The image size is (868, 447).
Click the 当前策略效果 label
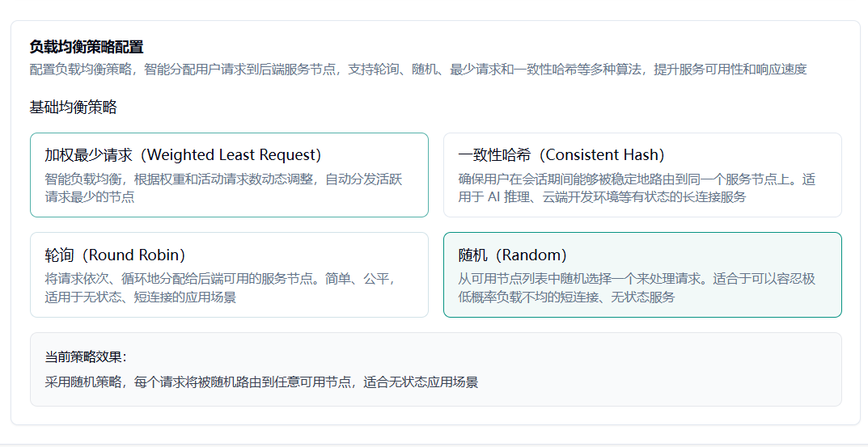click(86, 357)
